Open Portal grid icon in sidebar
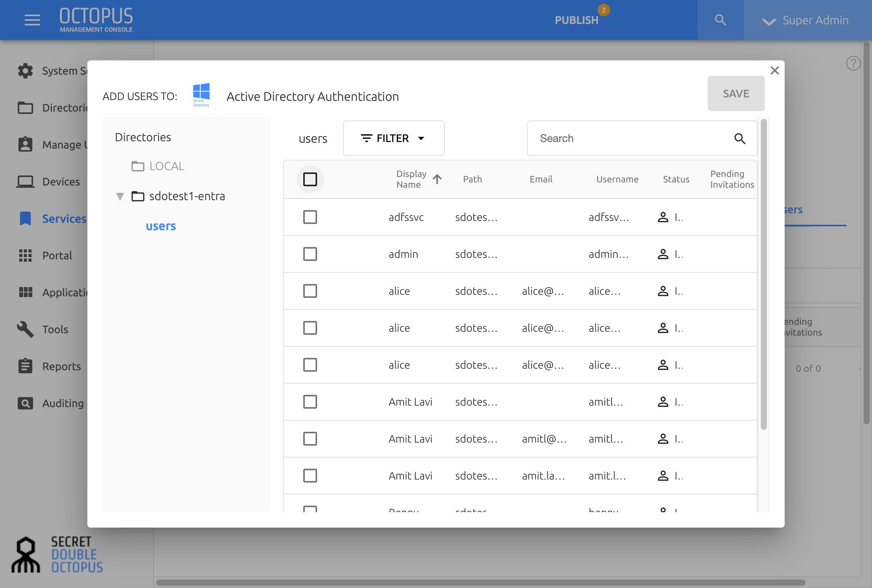Screen dimensions: 872x588 pos(25,255)
